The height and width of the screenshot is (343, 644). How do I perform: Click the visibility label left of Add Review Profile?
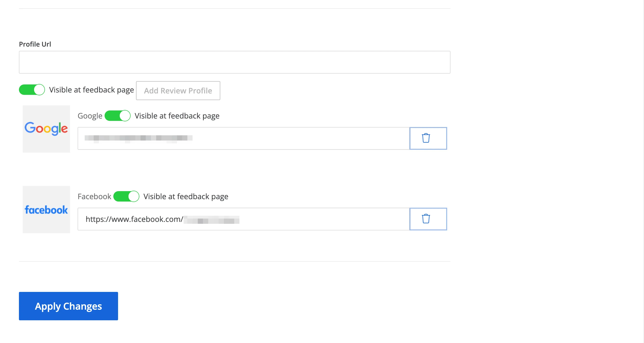tap(92, 90)
